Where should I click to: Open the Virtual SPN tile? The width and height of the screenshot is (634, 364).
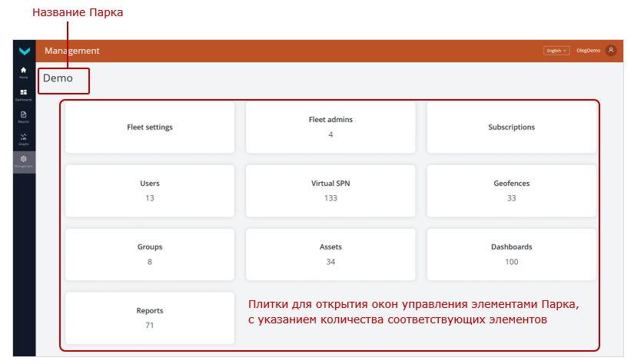tap(330, 190)
